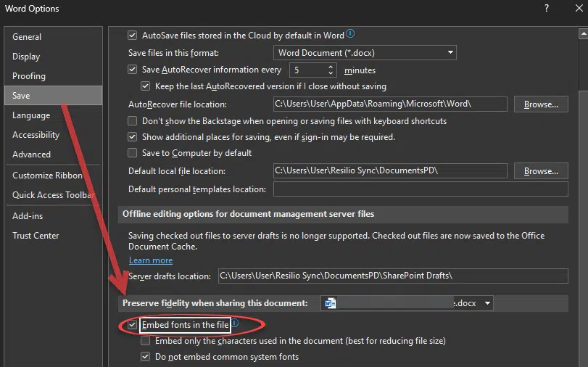Click the info icon beside Embed fonts
The width and height of the screenshot is (588, 367).
pos(235,323)
